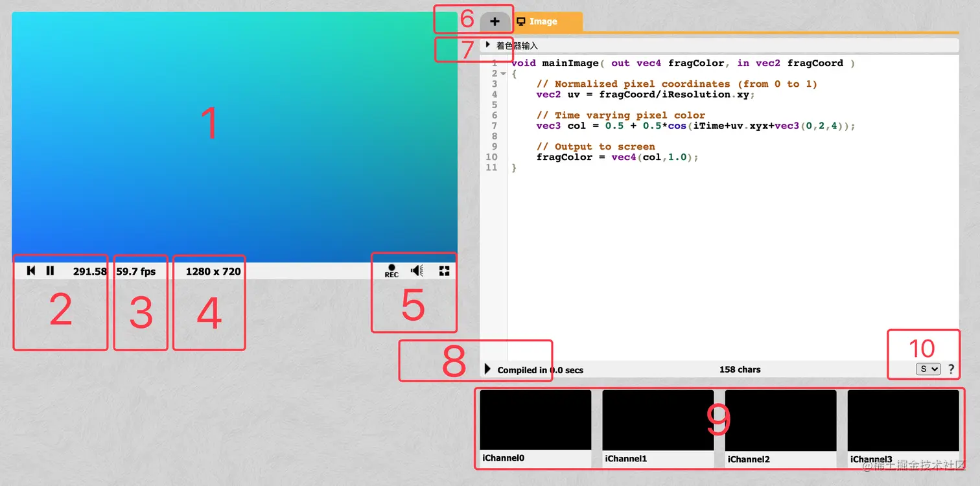The image size is (980, 486).
Task: Click the vec3 col code line
Action: [x=695, y=126]
